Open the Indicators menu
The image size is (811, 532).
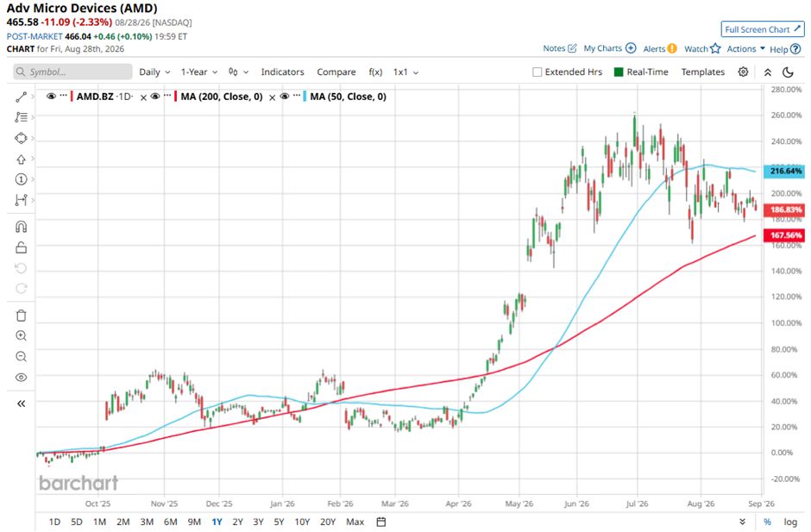(282, 72)
